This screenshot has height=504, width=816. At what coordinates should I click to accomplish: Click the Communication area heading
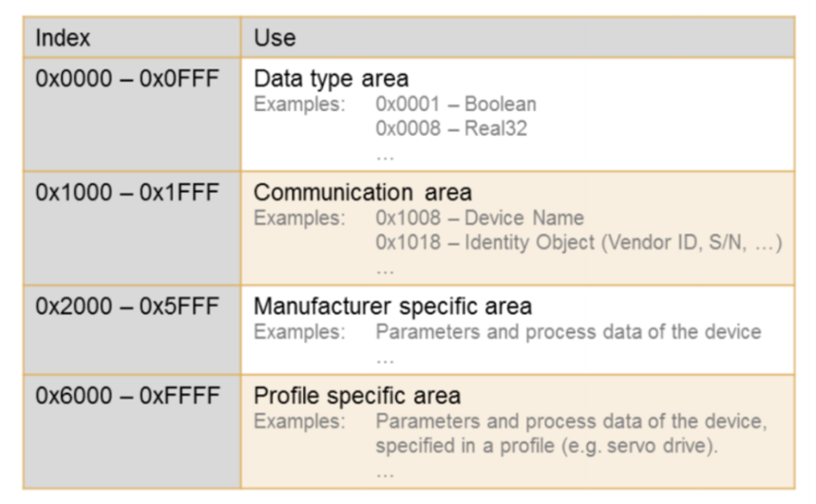coord(362,193)
